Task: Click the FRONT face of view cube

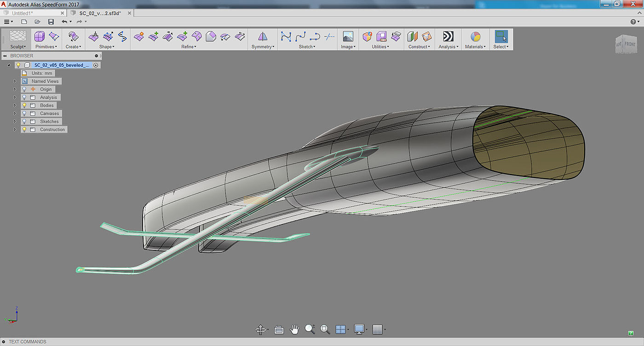Action: [630, 45]
